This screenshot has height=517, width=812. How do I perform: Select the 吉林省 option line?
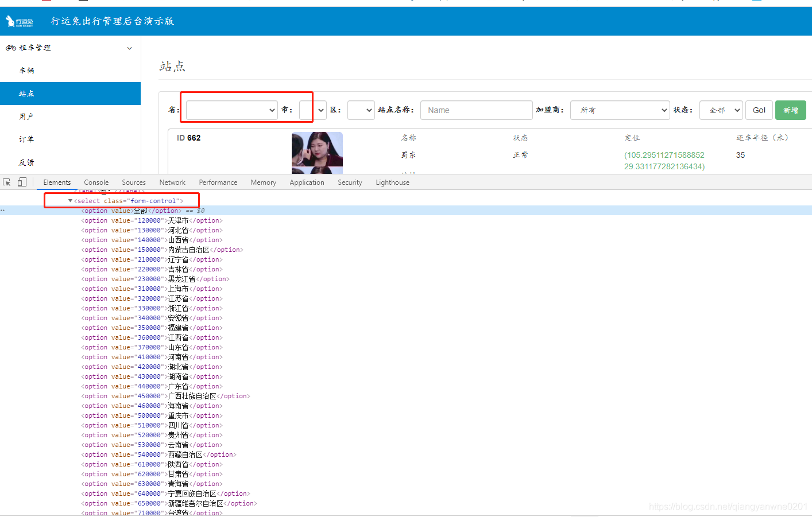tap(152, 269)
